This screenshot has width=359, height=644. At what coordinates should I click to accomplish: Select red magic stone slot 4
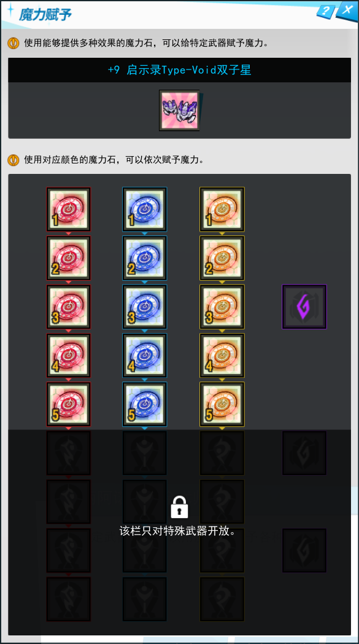(x=69, y=356)
